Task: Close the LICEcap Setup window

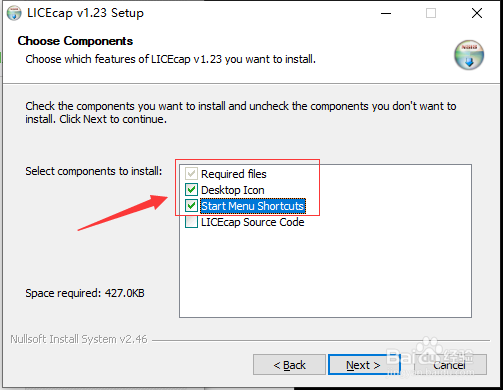Action: pyautogui.click(x=477, y=13)
